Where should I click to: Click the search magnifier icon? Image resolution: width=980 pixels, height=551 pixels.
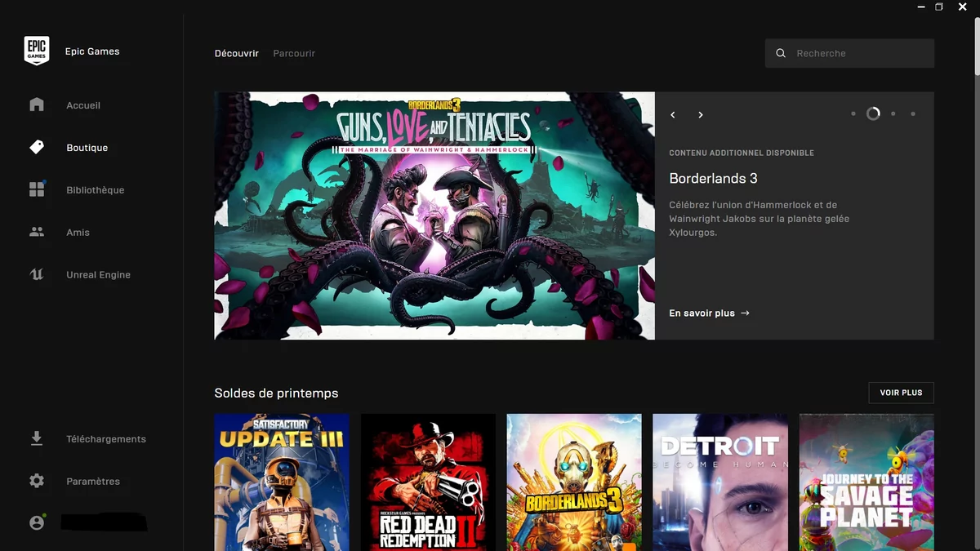(781, 53)
